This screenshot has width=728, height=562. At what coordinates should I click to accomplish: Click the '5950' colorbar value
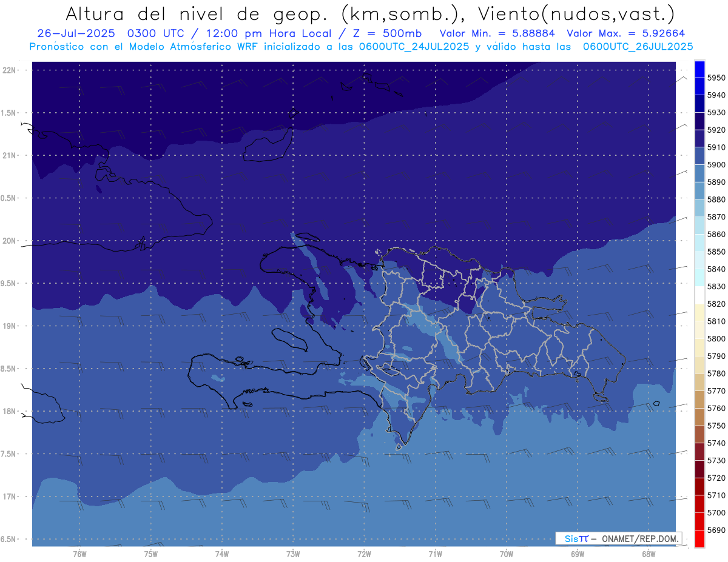(716, 78)
